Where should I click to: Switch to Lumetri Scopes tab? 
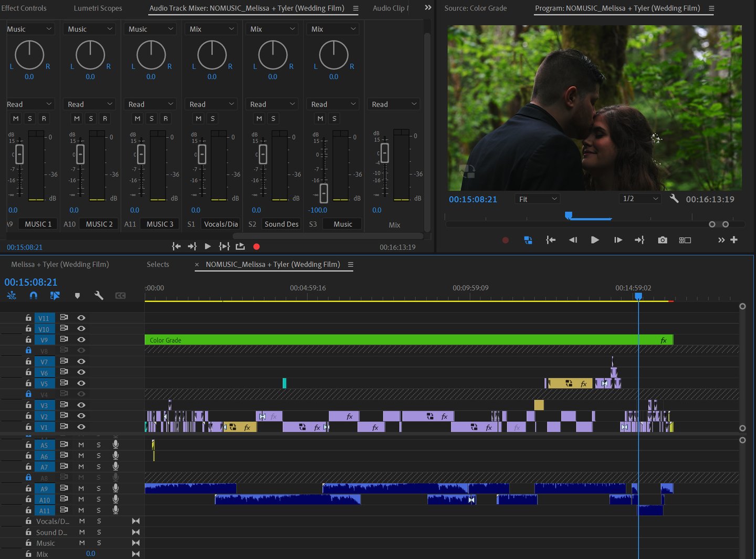(x=98, y=8)
